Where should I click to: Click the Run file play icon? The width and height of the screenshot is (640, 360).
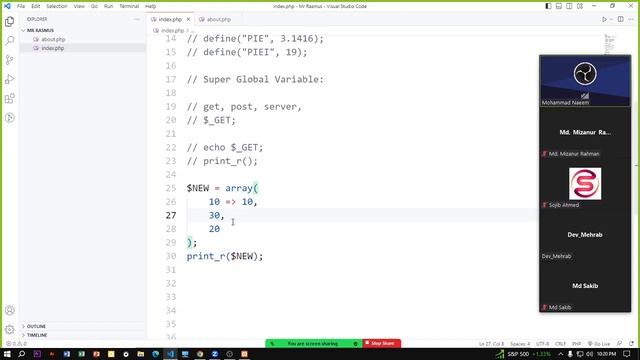click(x=604, y=19)
